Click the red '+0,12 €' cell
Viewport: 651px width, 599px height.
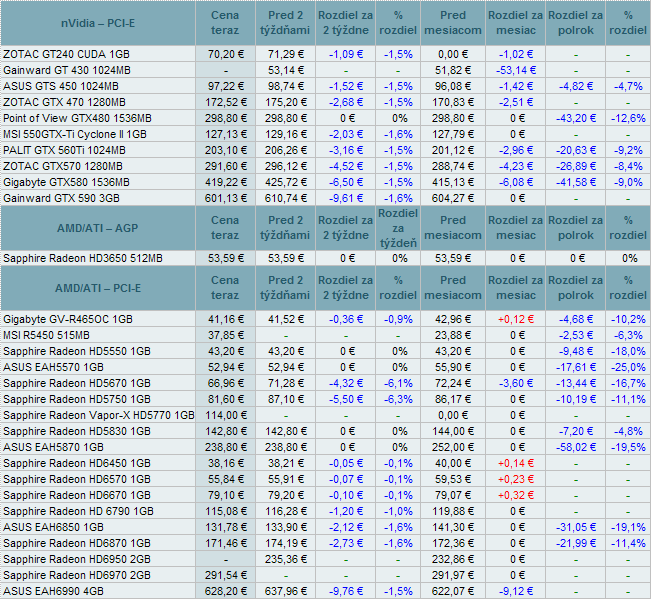pos(516,319)
